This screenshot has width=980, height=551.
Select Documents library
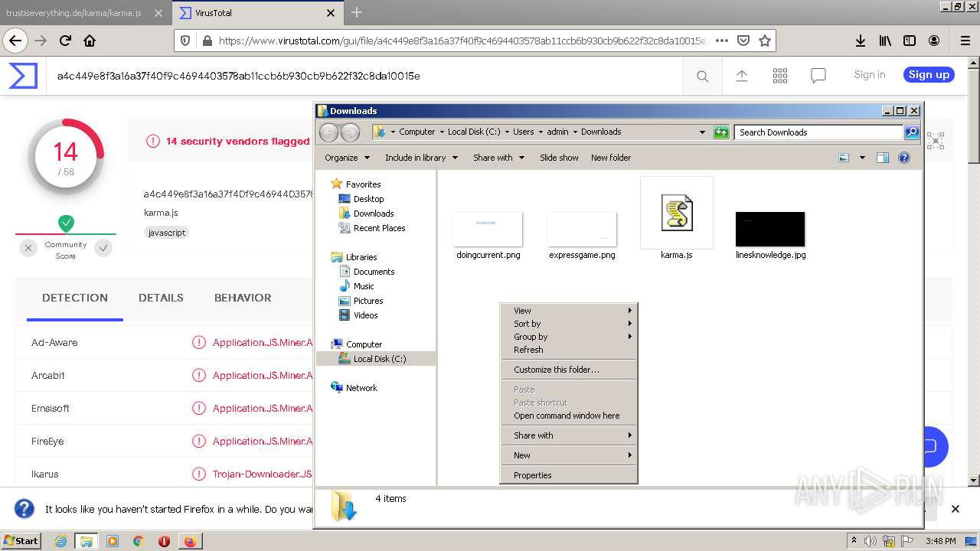point(374,272)
